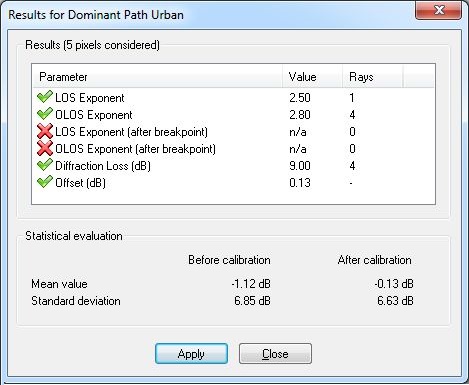469x385 pixels.
Task: Select the OLOS Exponent row label
Action: pyautogui.click(x=94, y=115)
